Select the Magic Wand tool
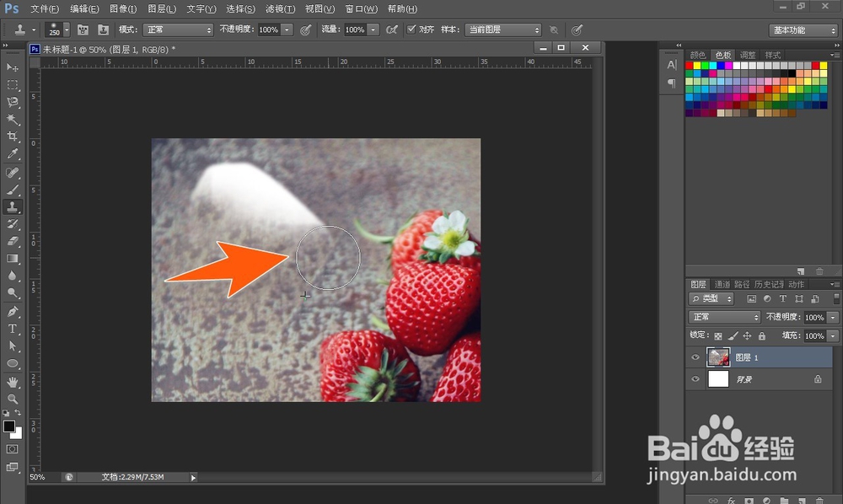This screenshot has height=504, width=843. [x=12, y=120]
